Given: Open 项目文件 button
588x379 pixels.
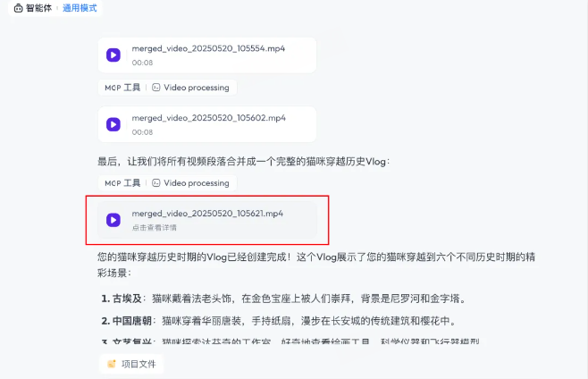Looking at the screenshot, I should (131, 364).
